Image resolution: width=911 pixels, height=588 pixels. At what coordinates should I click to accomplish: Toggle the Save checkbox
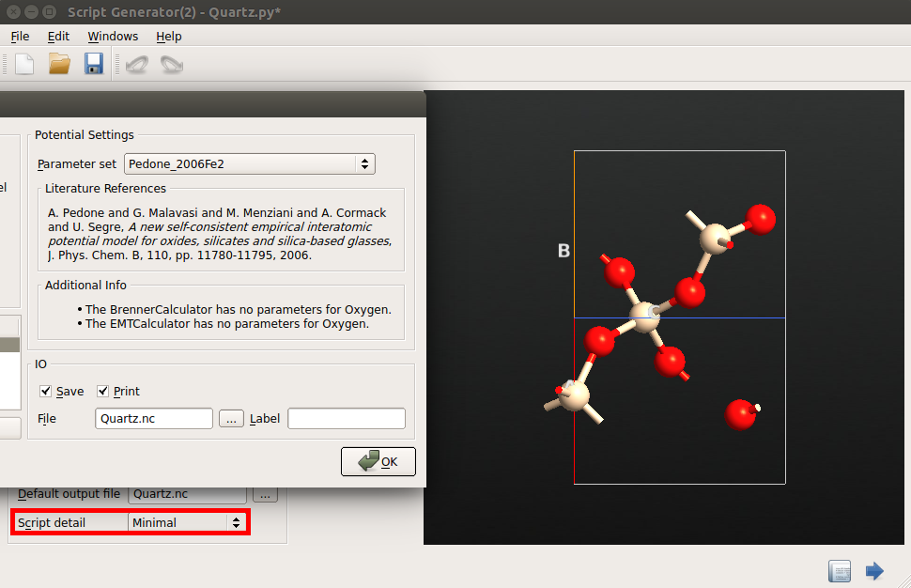46,391
